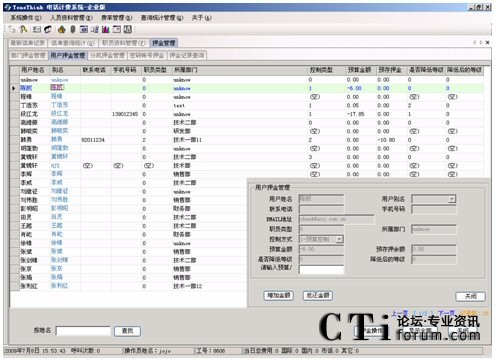
Task: Click the blue window icon after the oval icon
Action: (x=84, y=29)
